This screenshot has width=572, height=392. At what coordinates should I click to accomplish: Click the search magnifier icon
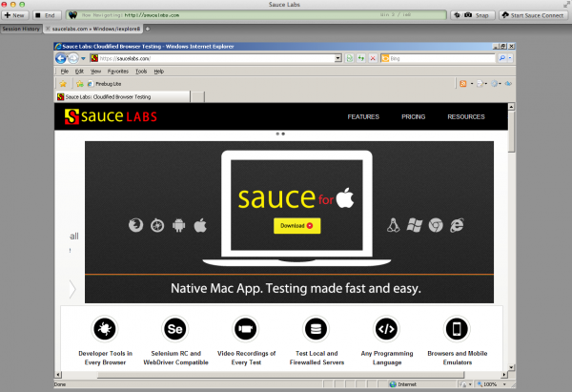coord(502,58)
